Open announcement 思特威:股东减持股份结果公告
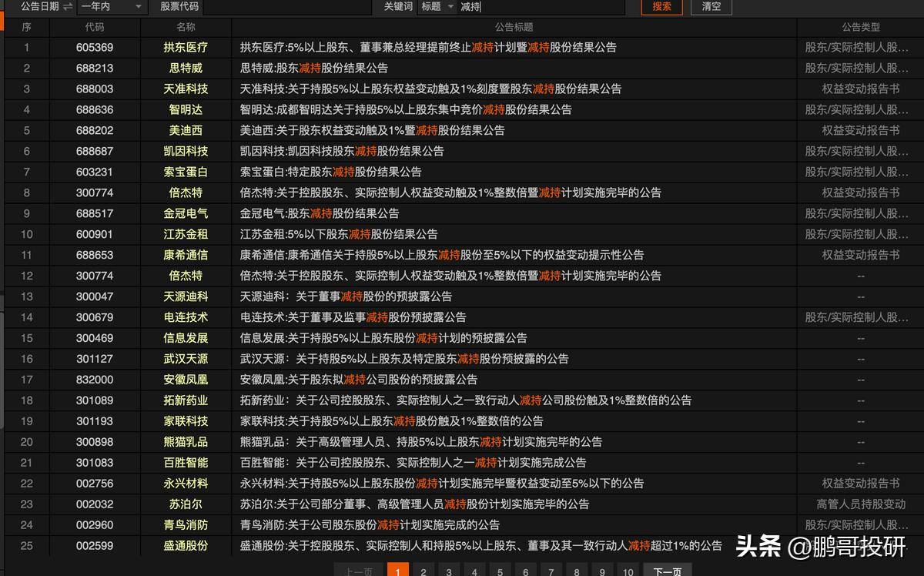The width and height of the screenshot is (924, 576). [314, 69]
